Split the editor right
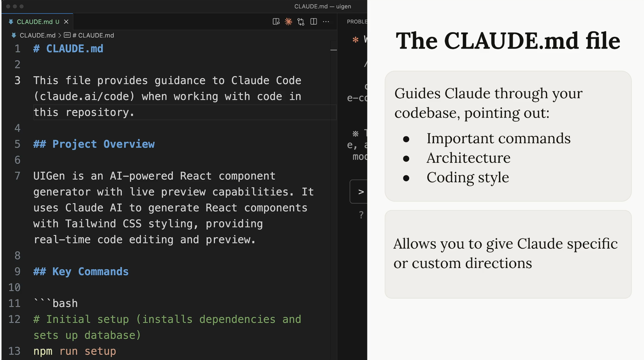 pyautogui.click(x=314, y=22)
